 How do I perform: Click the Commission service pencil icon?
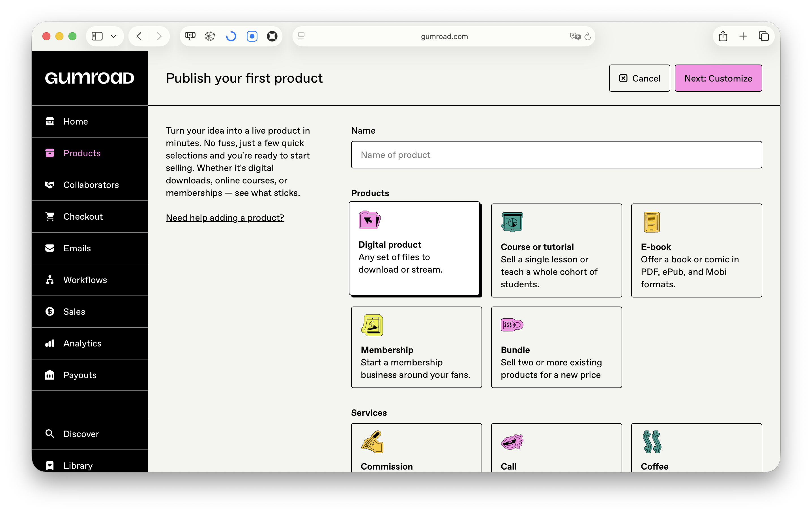pyautogui.click(x=372, y=442)
